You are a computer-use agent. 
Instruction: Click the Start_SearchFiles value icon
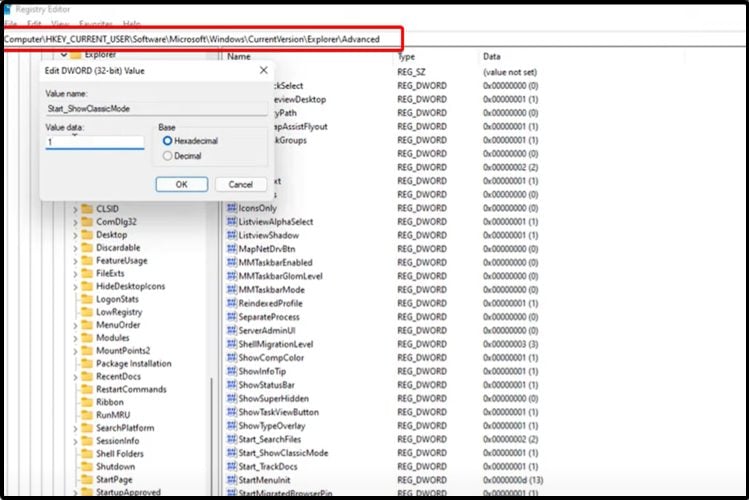232,439
